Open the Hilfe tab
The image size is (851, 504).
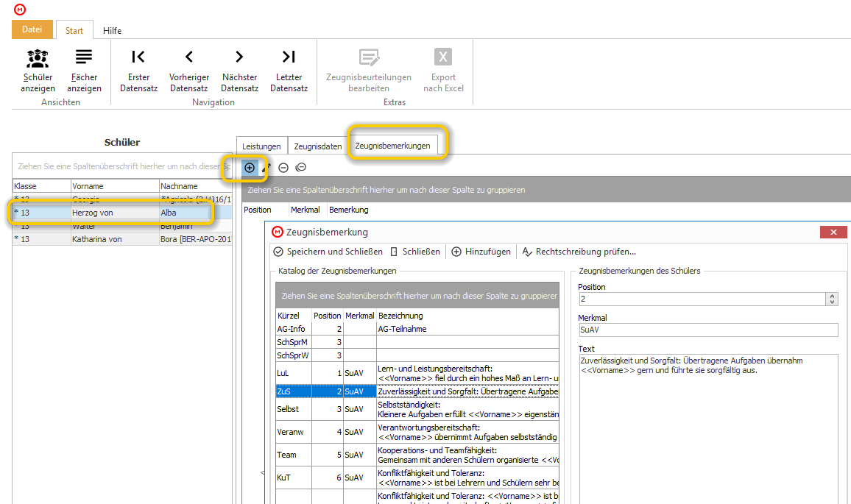[113, 30]
